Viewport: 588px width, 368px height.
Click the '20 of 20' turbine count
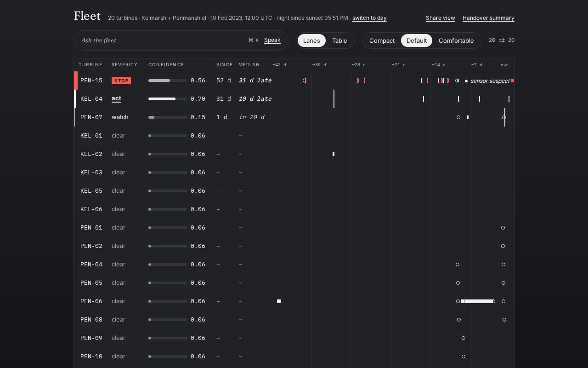(502, 40)
